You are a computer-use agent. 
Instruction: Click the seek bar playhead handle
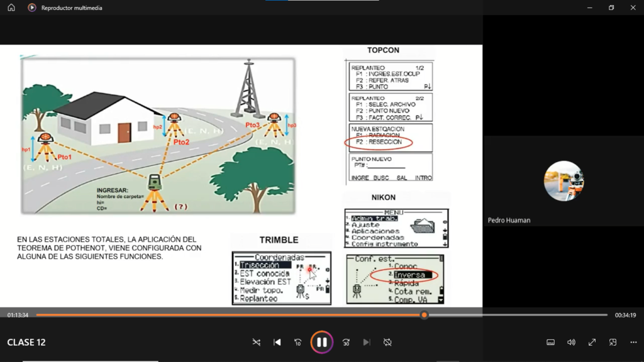[425, 315]
